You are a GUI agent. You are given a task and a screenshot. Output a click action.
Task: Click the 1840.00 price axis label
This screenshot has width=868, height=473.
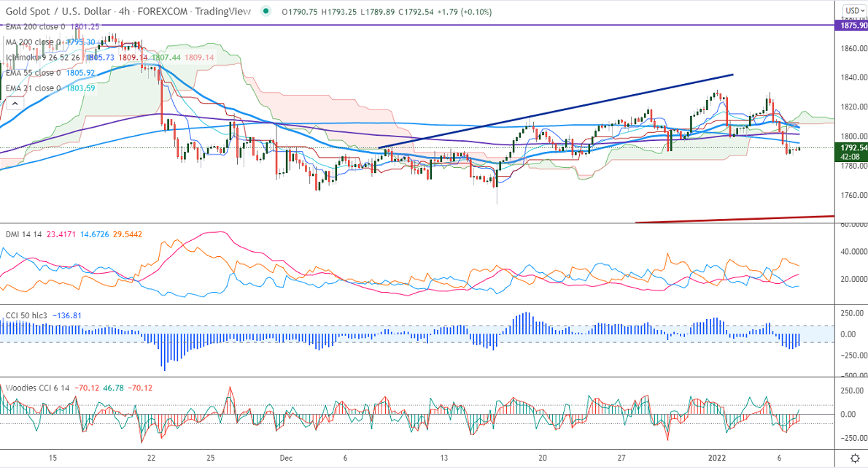click(853, 77)
